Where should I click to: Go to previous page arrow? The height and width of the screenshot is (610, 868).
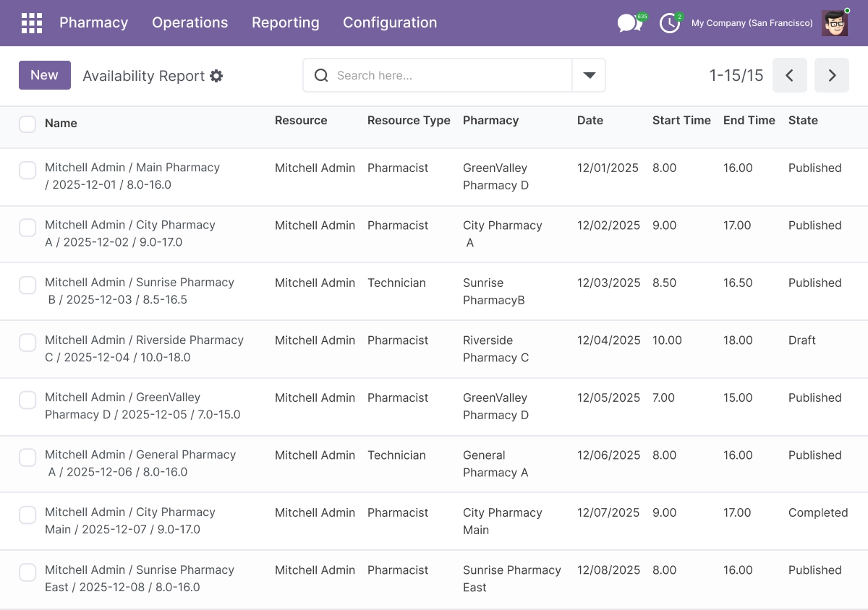[790, 75]
